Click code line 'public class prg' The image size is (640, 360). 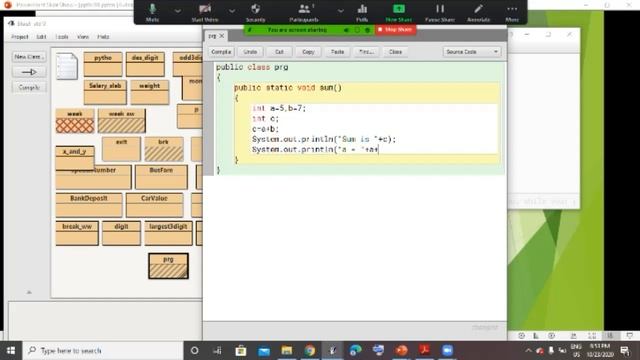click(252, 67)
